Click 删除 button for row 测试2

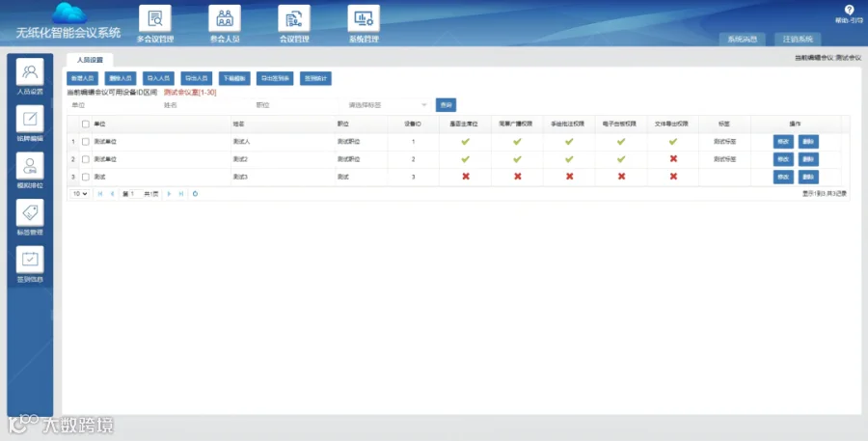pyautogui.click(x=808, y=159)
